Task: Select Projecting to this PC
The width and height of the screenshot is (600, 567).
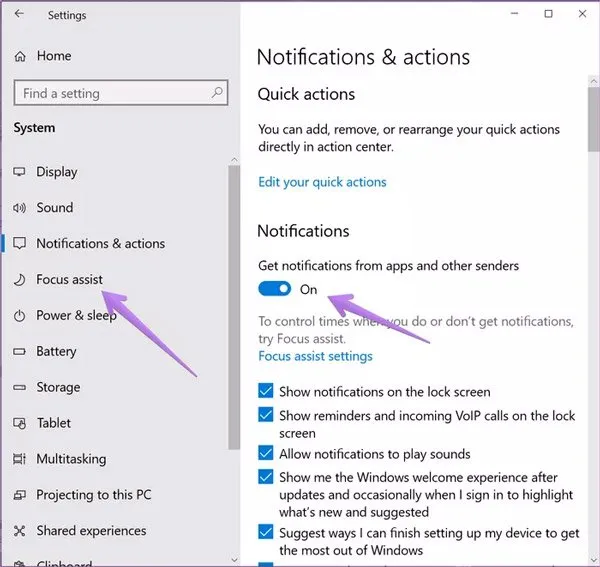Action: [91, 495]
